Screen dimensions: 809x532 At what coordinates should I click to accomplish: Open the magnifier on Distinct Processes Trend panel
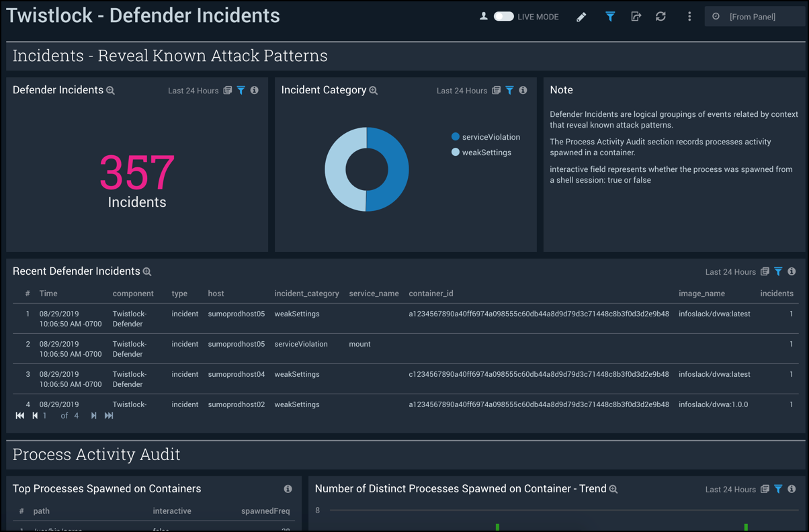click(612, 489)
